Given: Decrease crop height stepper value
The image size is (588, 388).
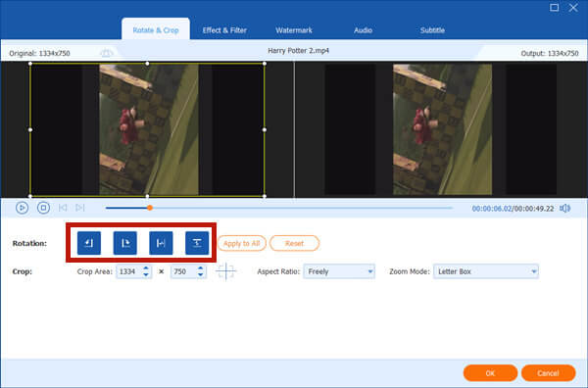Looking at the screenshot, I should point(200,274).
